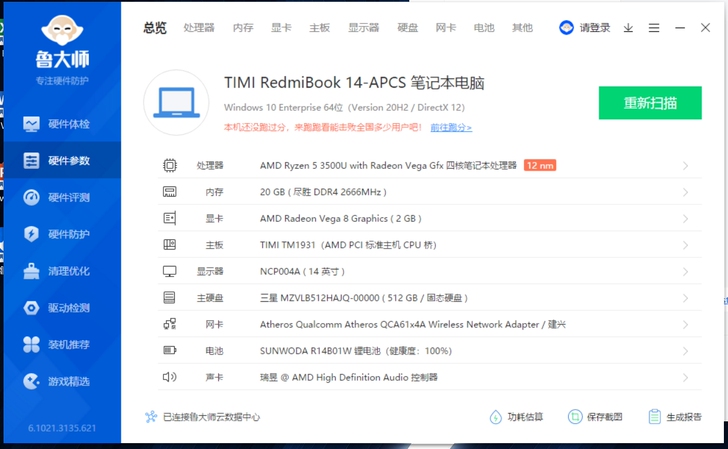
Task: Follow the 前往跑分 link
Action: (451, 127)
